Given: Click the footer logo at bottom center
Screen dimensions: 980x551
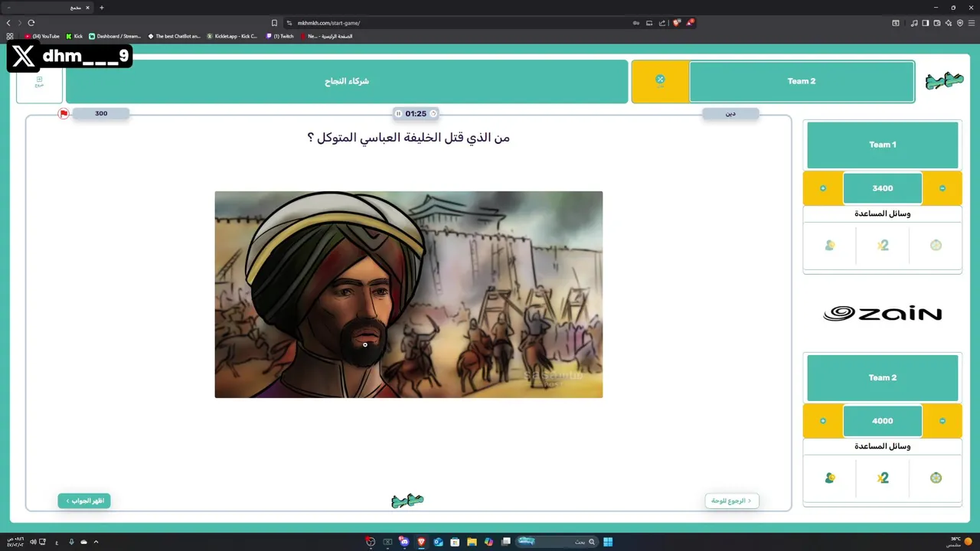Looking at the screenshot, I should click(407, 500).
